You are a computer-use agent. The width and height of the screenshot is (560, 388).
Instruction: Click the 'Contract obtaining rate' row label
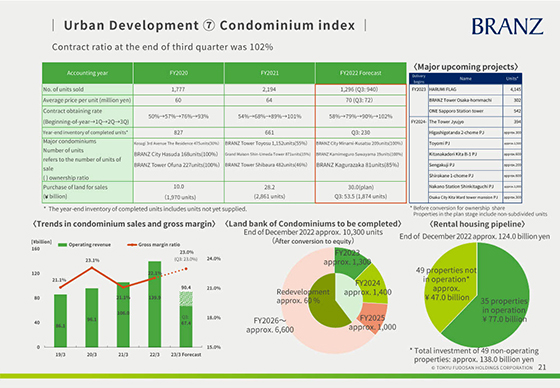(72, 111)
